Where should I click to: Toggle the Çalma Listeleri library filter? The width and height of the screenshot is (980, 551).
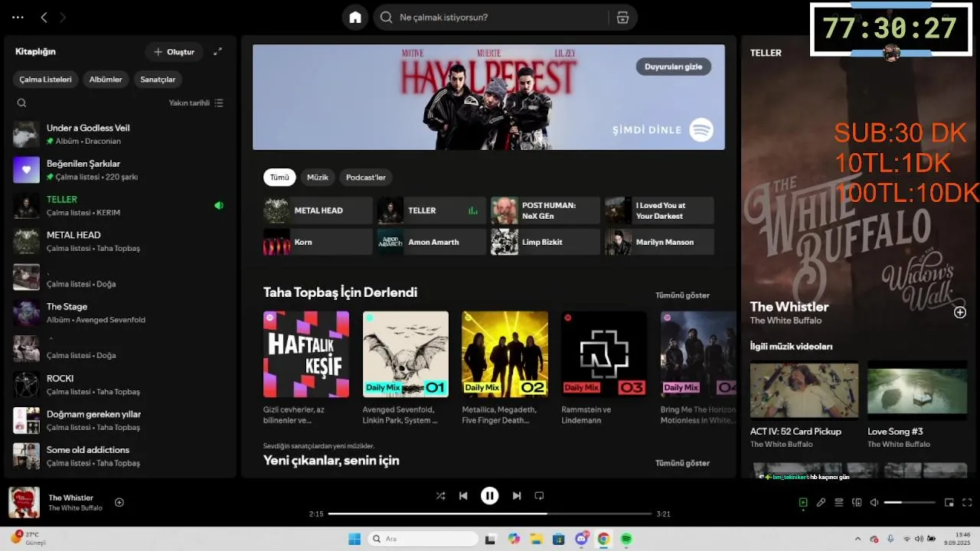click(x=46, y=80)
